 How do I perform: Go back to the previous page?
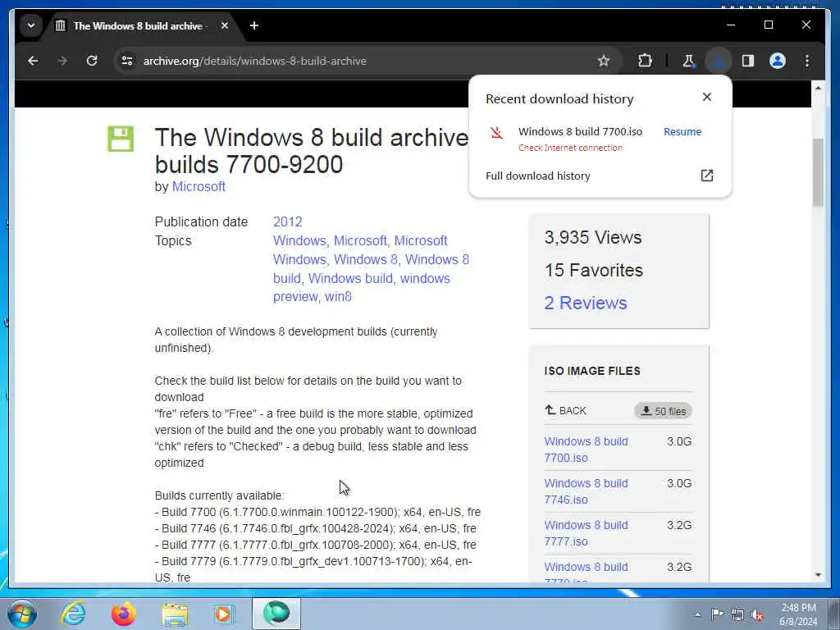(33, 61)
